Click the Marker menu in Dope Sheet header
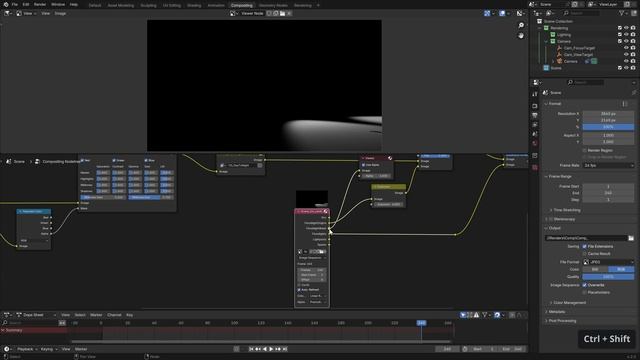The width and height of the screenshot is (640, 360). (x=96, y=315)
